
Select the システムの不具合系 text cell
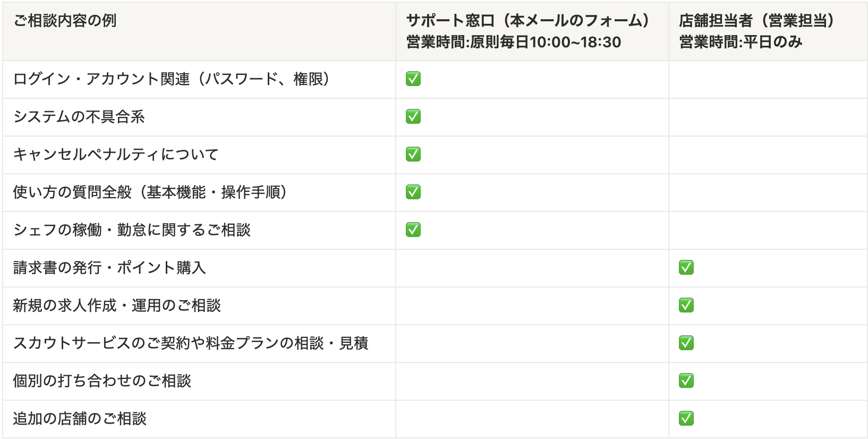(x=79, y=117)
